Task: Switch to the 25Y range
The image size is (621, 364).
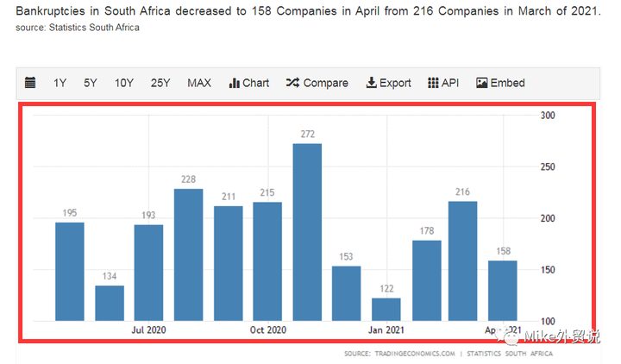Action: pos(160,83)
